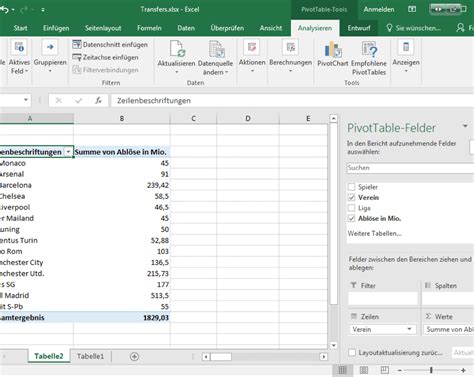The height and width of the screenshot is (377, 474).
Task: Open the Daten ribbon tab
Action: pyautogui.click(x=186, y=28)
